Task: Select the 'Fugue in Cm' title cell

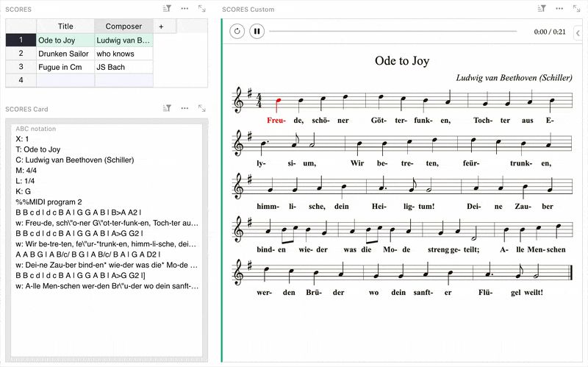Action: (65, 67)
